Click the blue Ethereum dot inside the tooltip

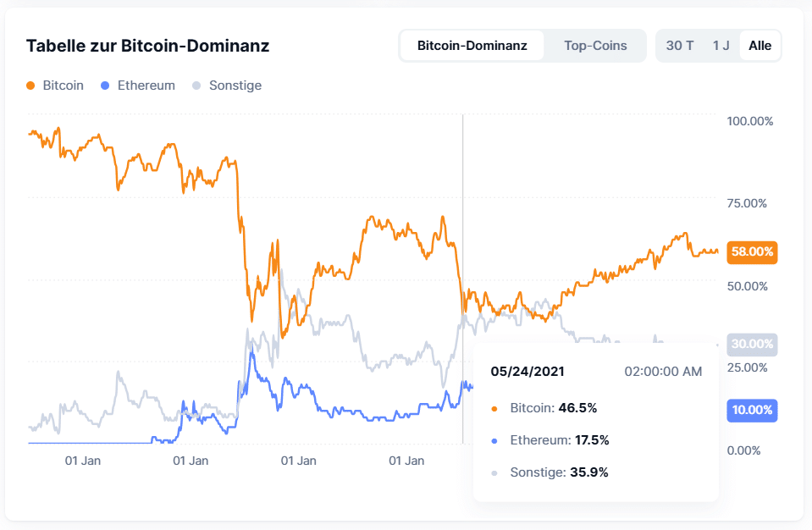coord(495,440)
